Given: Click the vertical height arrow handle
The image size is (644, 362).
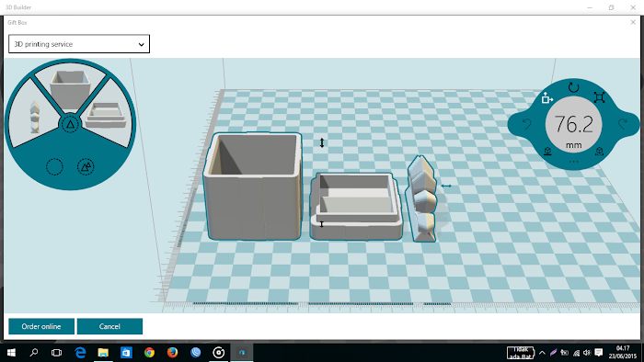Looking at the screenshot, I should 322,142.
